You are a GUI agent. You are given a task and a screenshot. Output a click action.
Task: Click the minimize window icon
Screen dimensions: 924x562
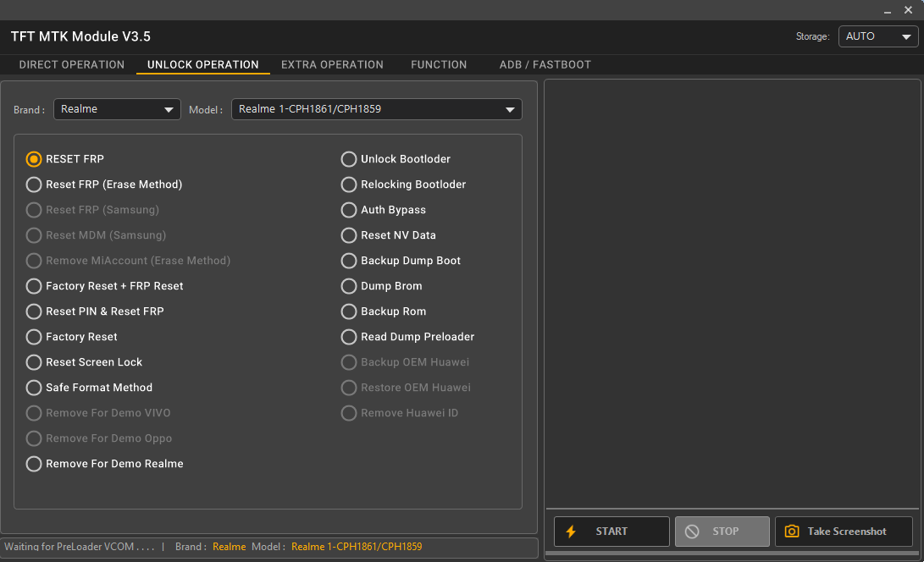(887, 9)
